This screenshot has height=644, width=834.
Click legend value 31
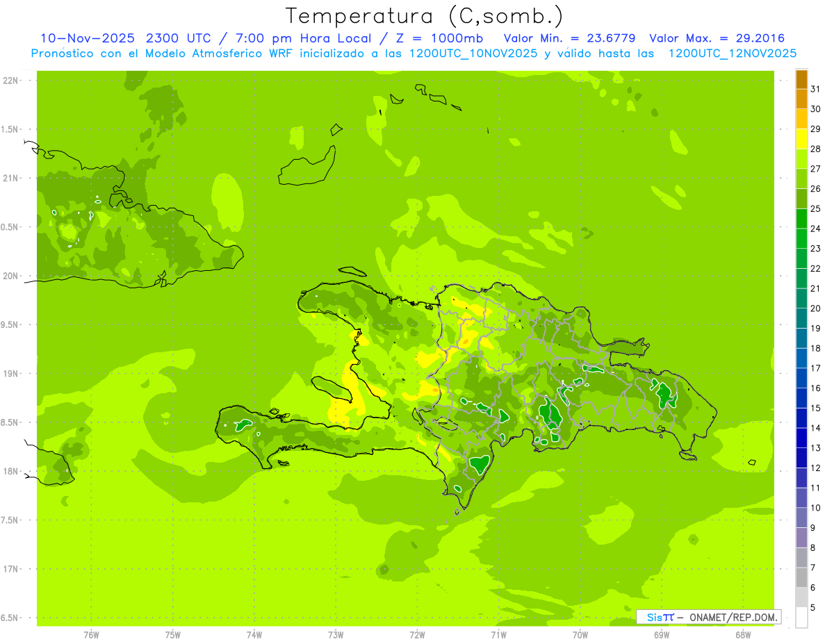tap(815, 89)
